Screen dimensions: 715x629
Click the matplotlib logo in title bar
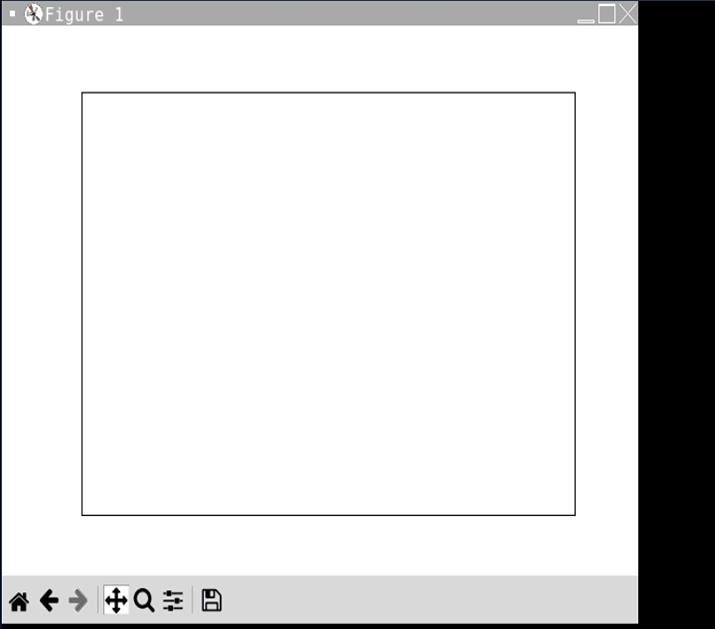pyautogui.click(x=33, y=14)
